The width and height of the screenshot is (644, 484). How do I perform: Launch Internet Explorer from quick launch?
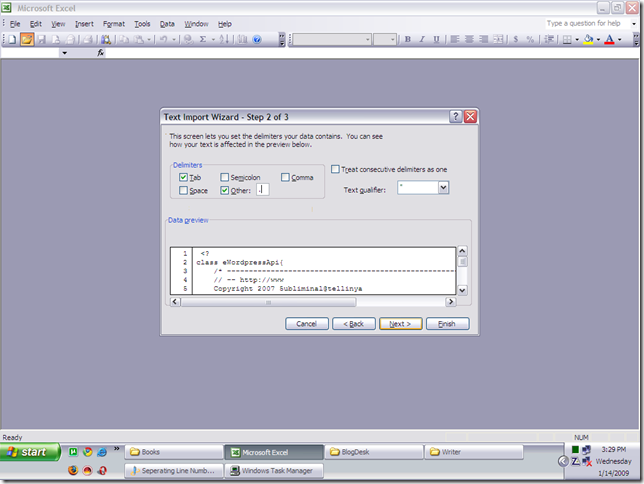tap(102, 452)
